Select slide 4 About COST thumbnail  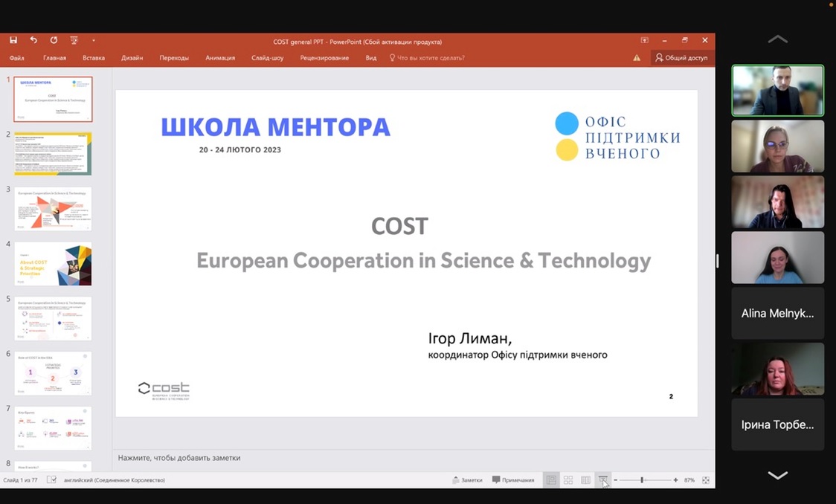53,264
